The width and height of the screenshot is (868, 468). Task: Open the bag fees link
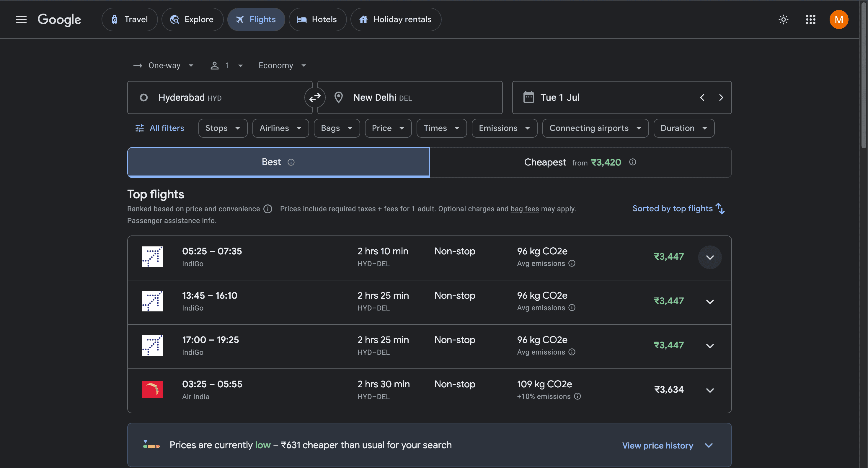[x=524, y=209]
